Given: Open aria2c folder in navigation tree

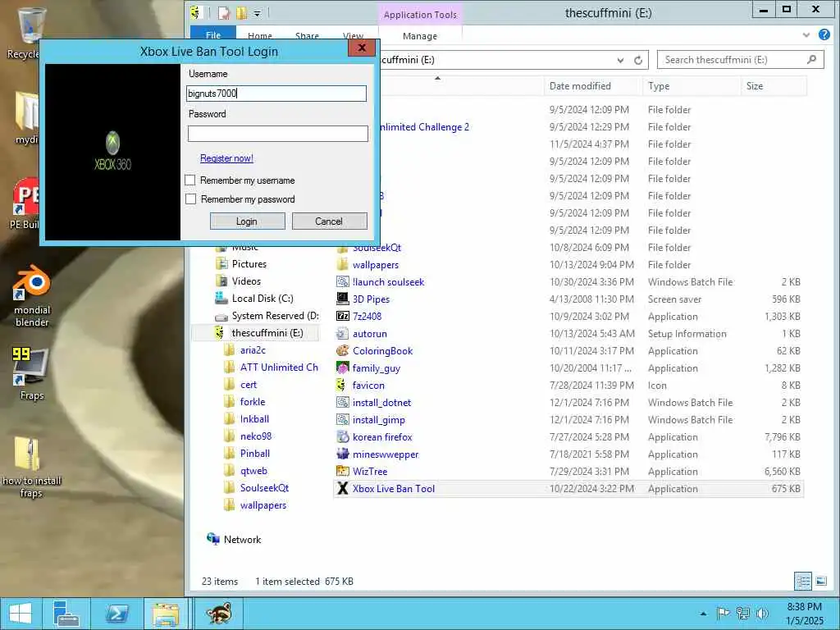Looking at the screenshot, I should [x=253, y=349].
